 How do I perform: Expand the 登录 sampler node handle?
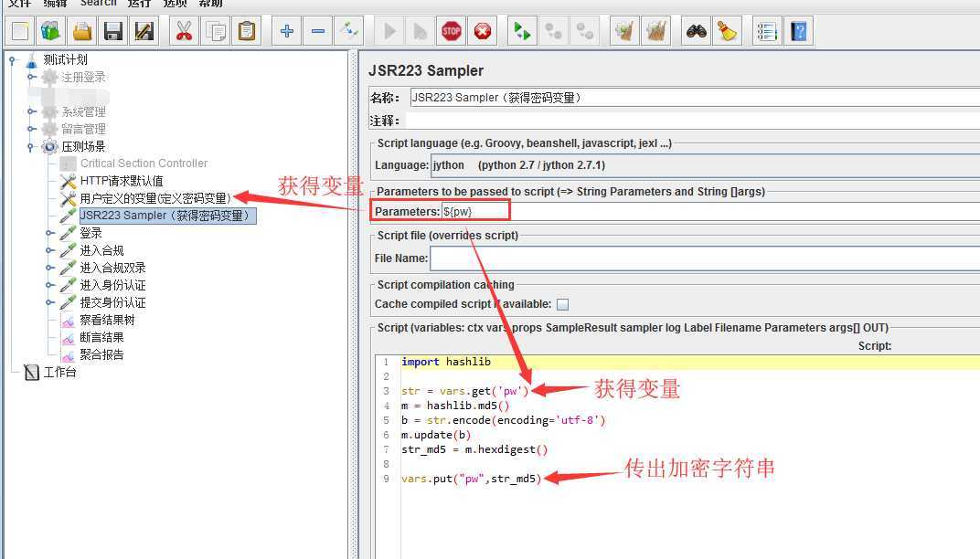[50, 233]
